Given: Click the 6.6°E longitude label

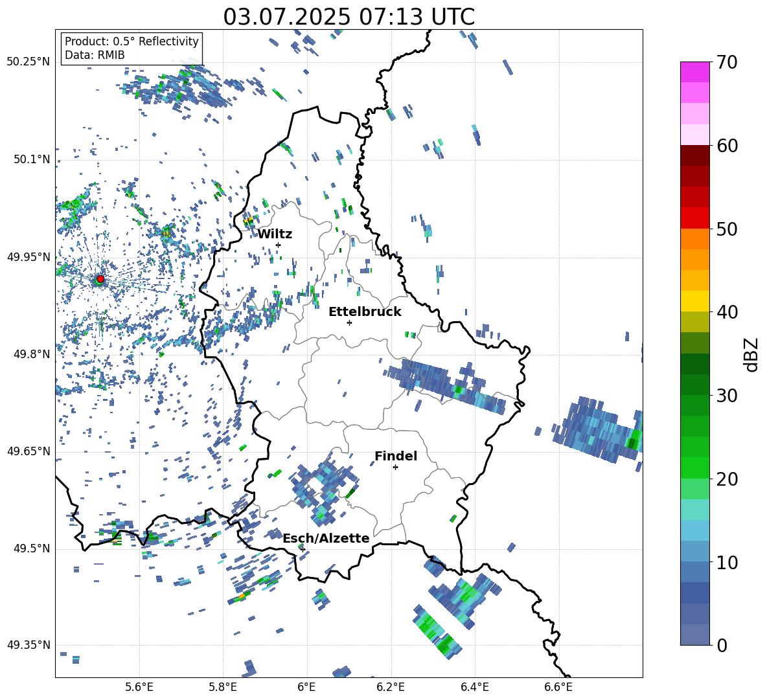Looking at the screenshot, I should (x=558, y=688).
